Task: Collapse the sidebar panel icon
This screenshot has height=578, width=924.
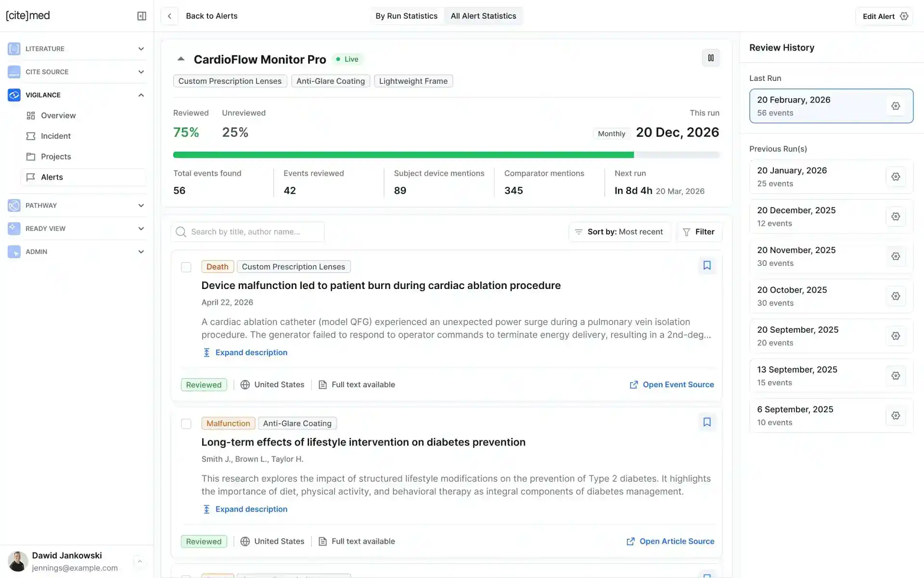Action: click(141, 16)
